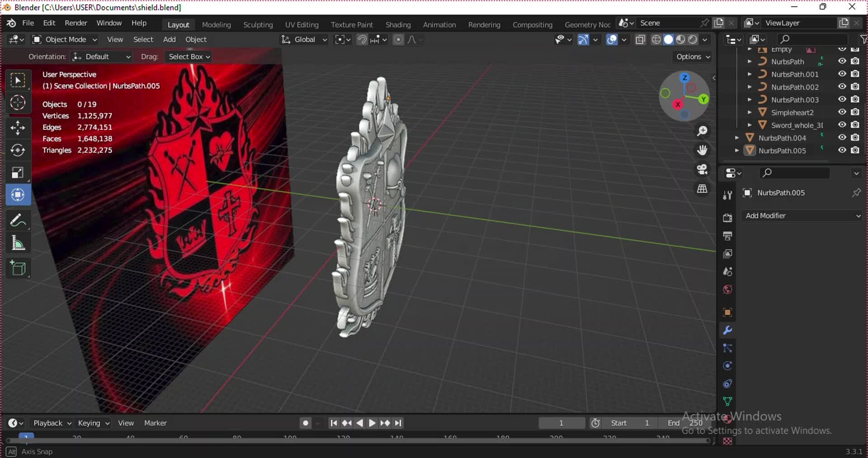Open the Modifier properties wrench tab
This screenshot has width=868, height=458.
click(727, 331)
